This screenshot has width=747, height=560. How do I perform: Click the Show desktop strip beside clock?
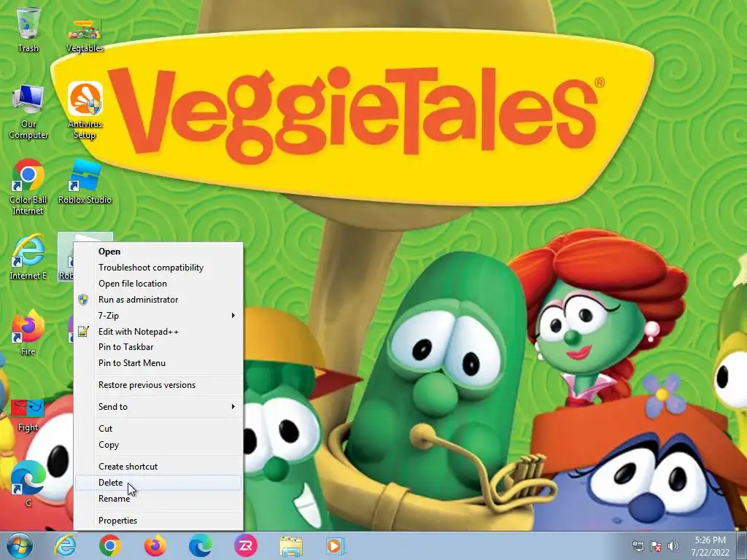click(x=742, y=545)
